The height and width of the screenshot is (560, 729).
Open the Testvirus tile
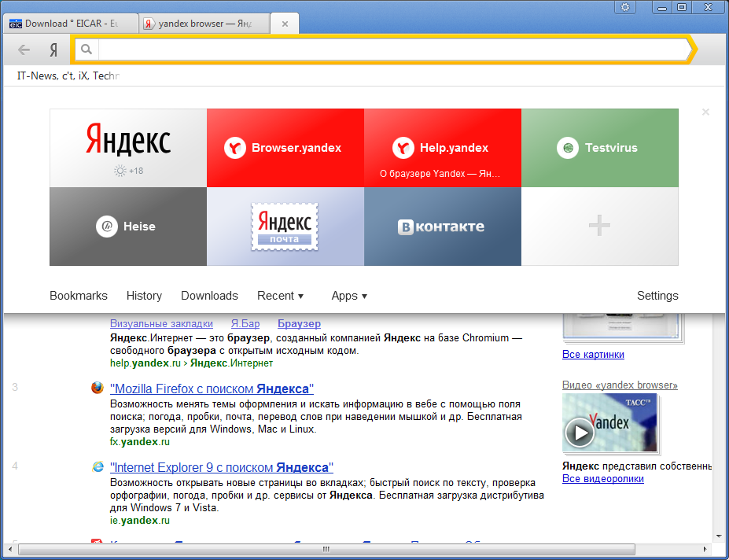[x=600, y=148]
